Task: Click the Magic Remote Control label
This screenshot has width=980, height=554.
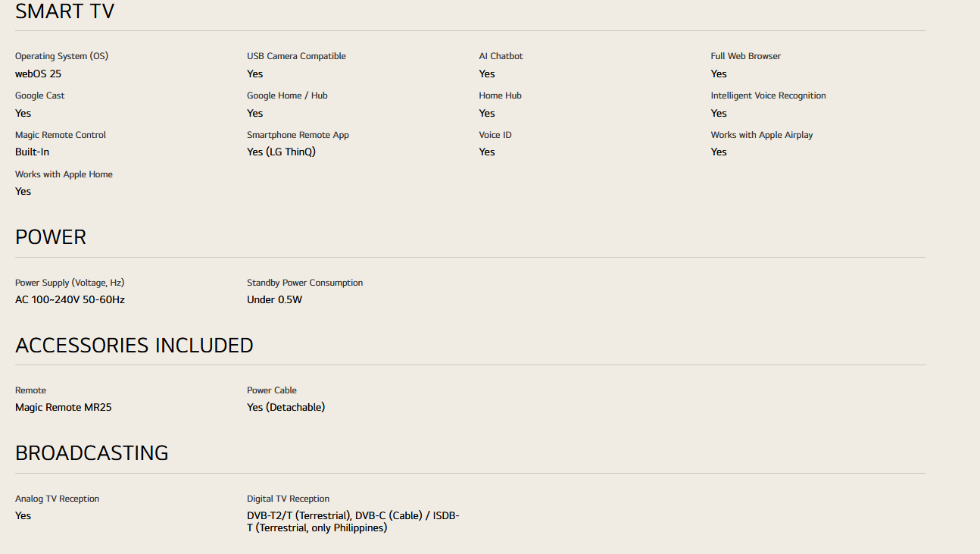Action: click(x=61, y=135)
